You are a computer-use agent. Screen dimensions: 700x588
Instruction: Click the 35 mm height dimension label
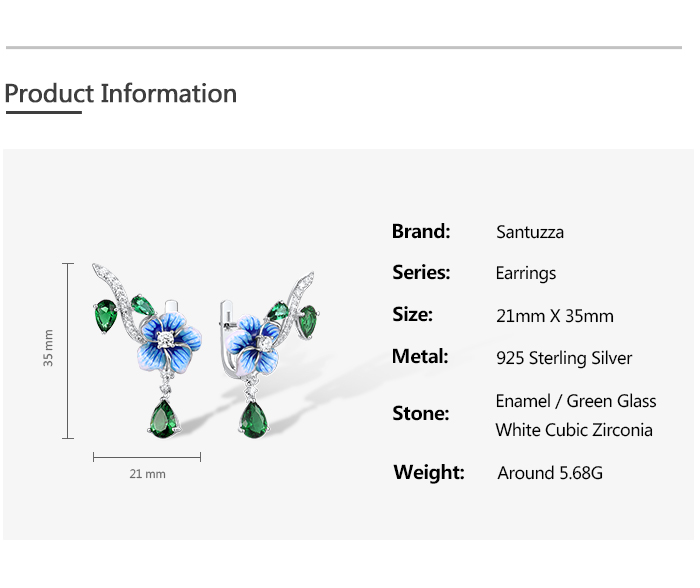pyautogui.click(x=48, y=348)
